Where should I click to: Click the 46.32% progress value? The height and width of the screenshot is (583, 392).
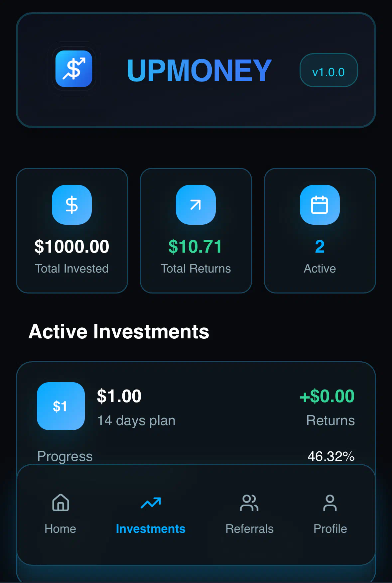(x=331, y=456)
